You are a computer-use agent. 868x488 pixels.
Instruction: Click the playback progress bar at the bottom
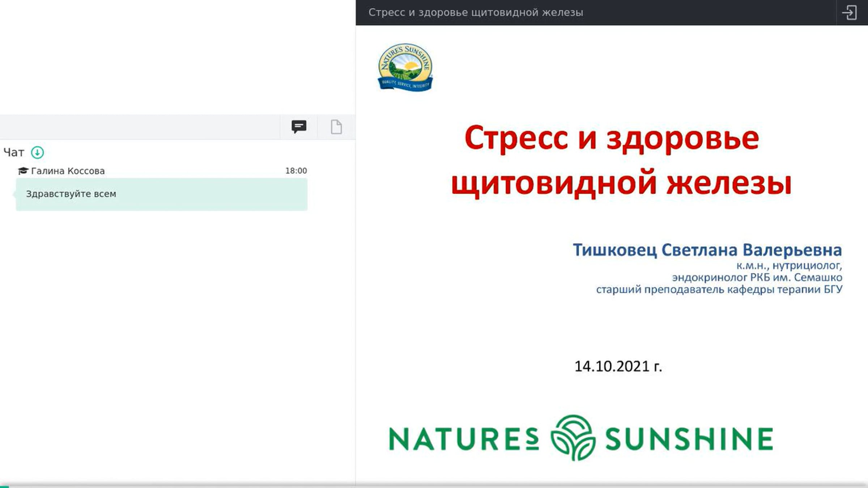[x=434, y=486]
